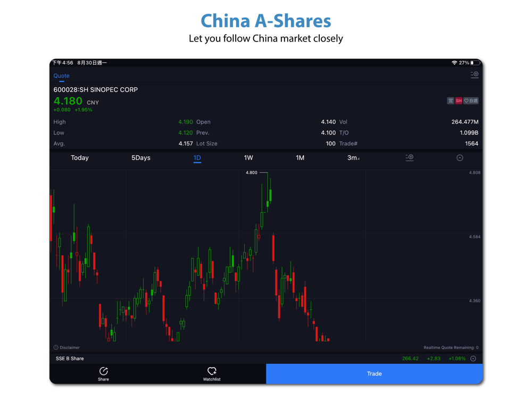Click the SSE B Share index value 266.42
Screen dimensions: 532x399
410,359
